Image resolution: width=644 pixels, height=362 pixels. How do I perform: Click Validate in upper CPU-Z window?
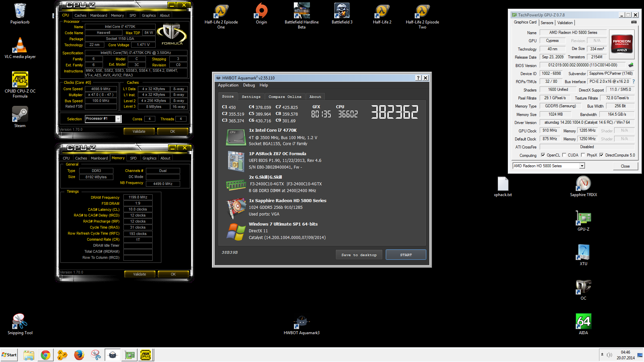pyautogui.click(x=139, y=131)
